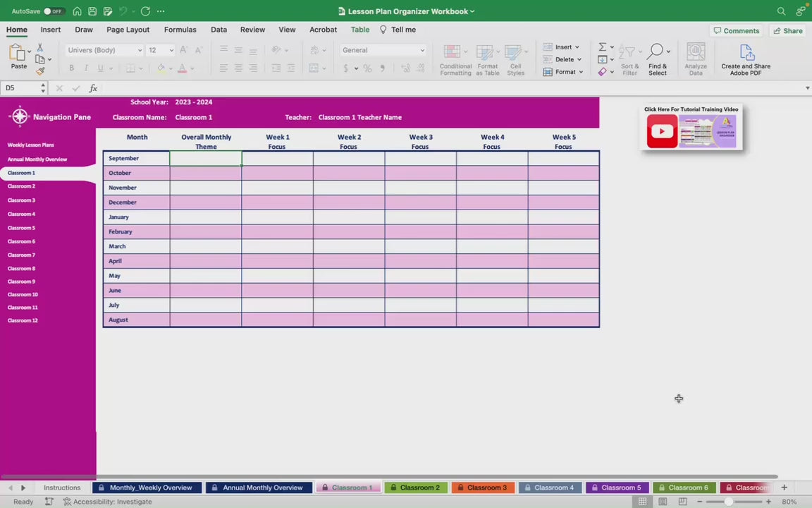Open Conditional Formatting icon
Viewport: 812px width, 508px height.
click(x=455, y=59)
